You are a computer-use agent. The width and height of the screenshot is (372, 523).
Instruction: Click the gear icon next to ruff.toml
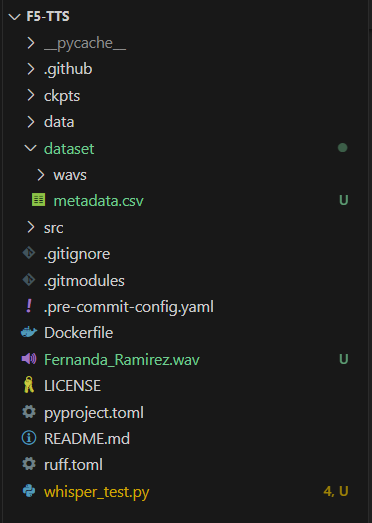coord(29,464)
